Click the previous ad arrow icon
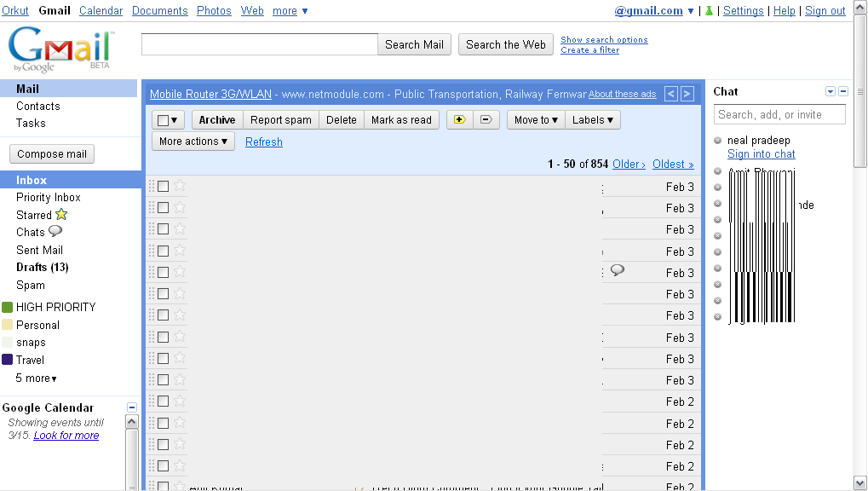Screen dimensions: 868x491 coord(671,94)
